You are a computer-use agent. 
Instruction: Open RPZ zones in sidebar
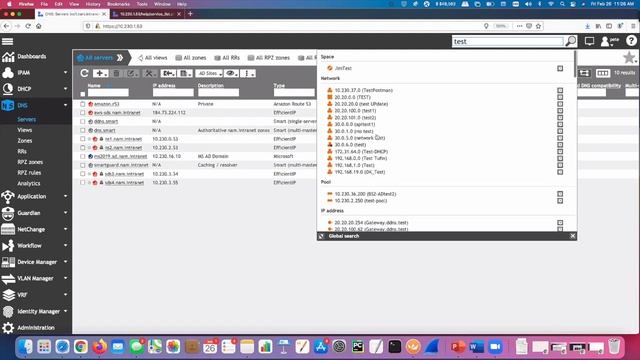click(30, 162)
